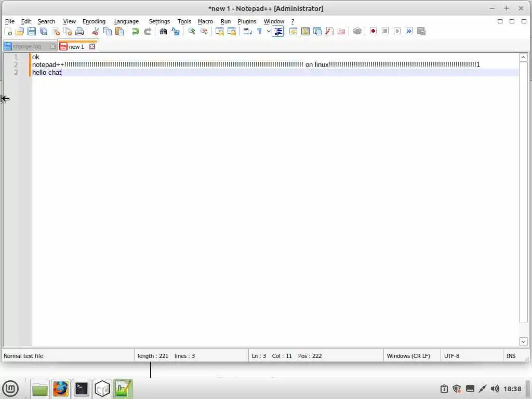This screenshot has width=532, height=399.
Task: Click the stop recording macro icon
Action: click(x=385, y=31)
